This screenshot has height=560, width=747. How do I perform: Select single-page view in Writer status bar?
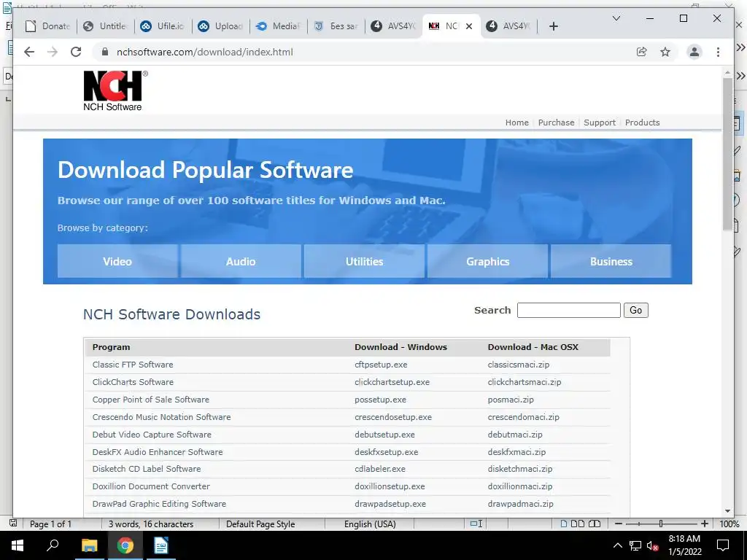[564, 524]
